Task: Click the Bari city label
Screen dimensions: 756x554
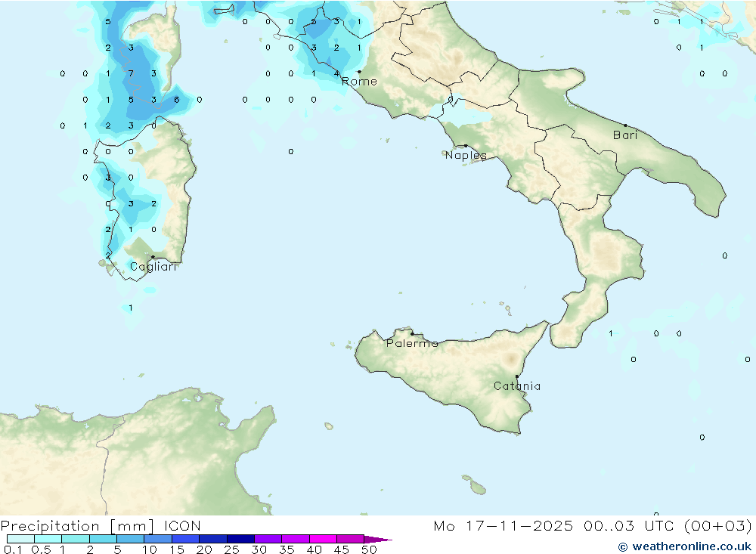Action: coord(625,135)
